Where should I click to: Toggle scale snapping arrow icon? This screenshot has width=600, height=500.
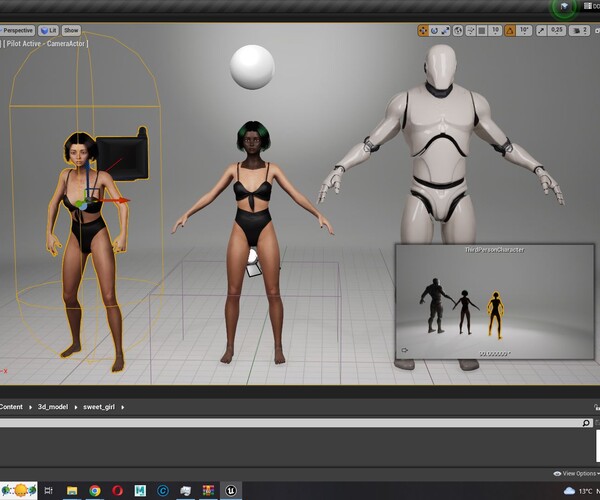coord(541,31)
